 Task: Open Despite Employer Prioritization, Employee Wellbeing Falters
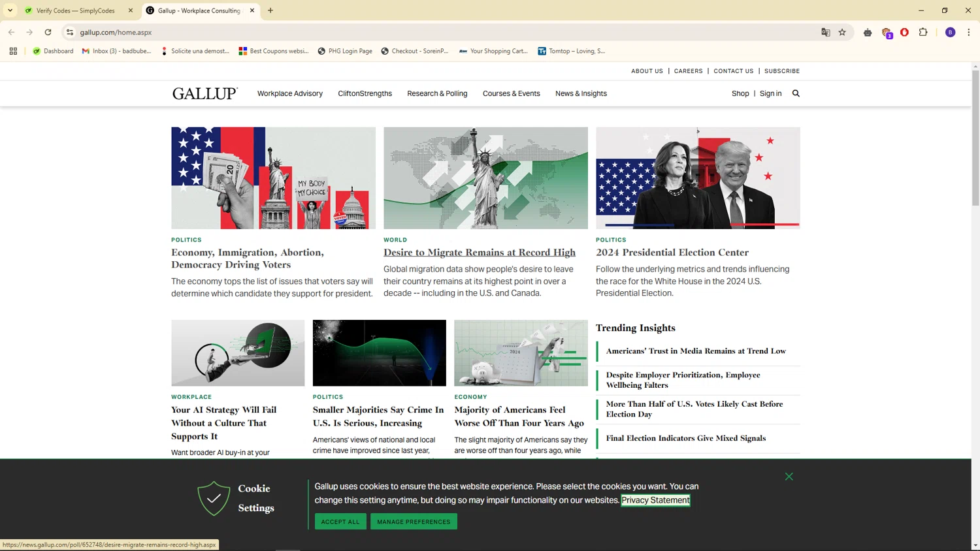pos(683,380)
